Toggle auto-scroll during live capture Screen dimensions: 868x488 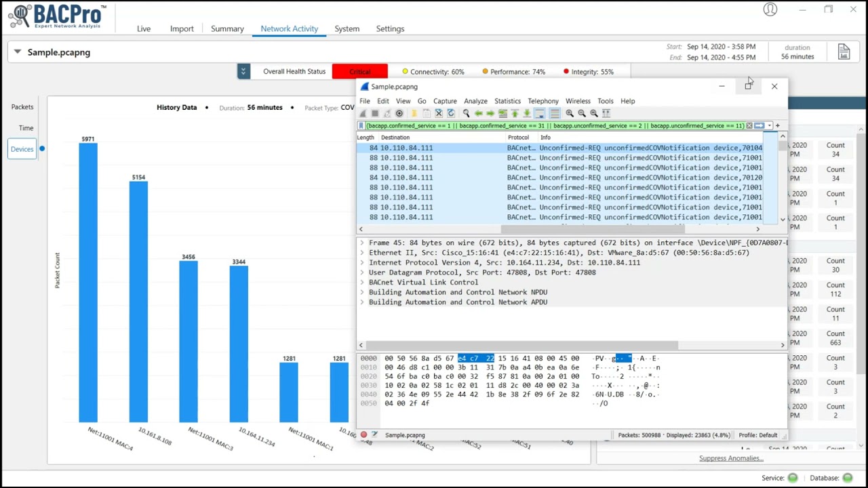[x=539, y=113]
